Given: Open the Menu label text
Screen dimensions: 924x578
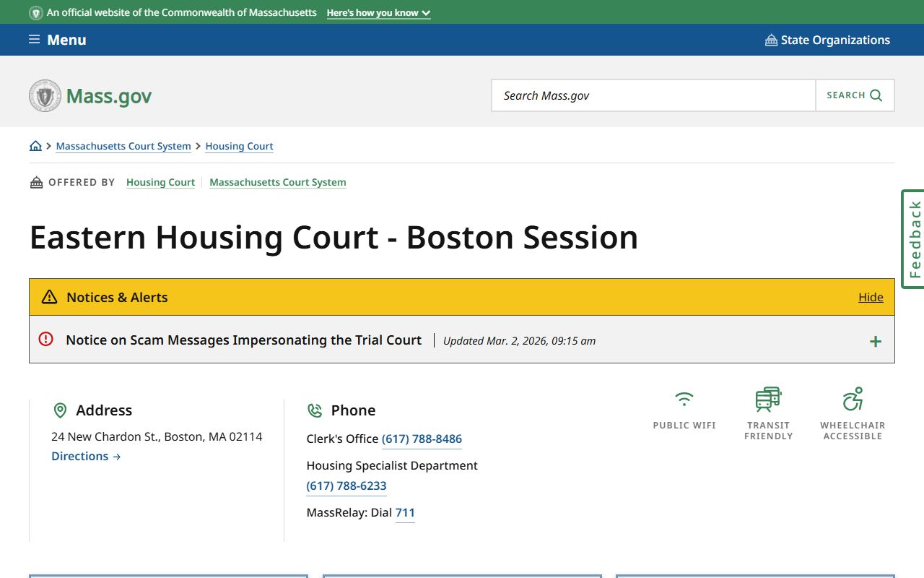Looking at the screenshot, I should pos(66,40).
